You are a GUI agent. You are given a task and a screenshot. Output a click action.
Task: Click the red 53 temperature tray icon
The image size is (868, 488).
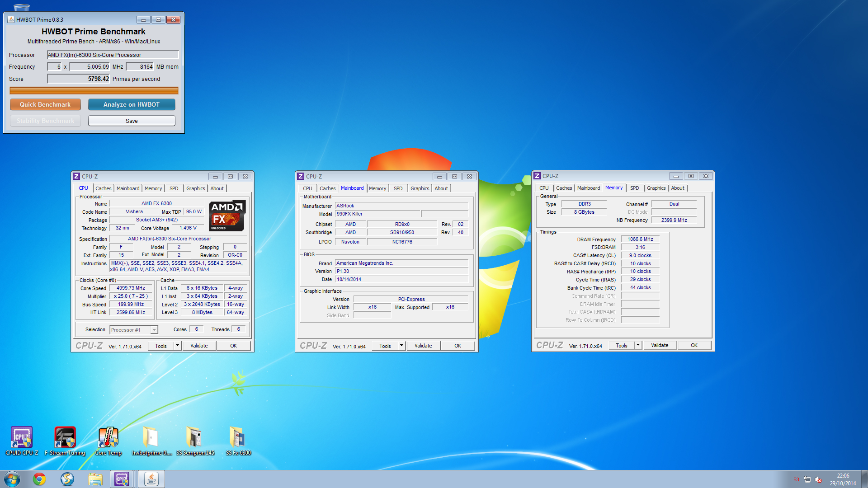tap(796, 480)
